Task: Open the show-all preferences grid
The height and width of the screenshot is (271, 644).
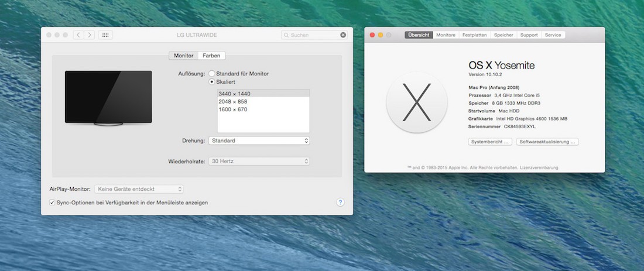Action: 105,35
